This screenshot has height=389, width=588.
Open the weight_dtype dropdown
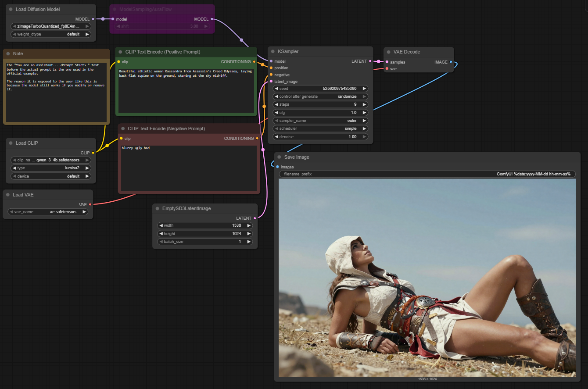coord(51,34)
